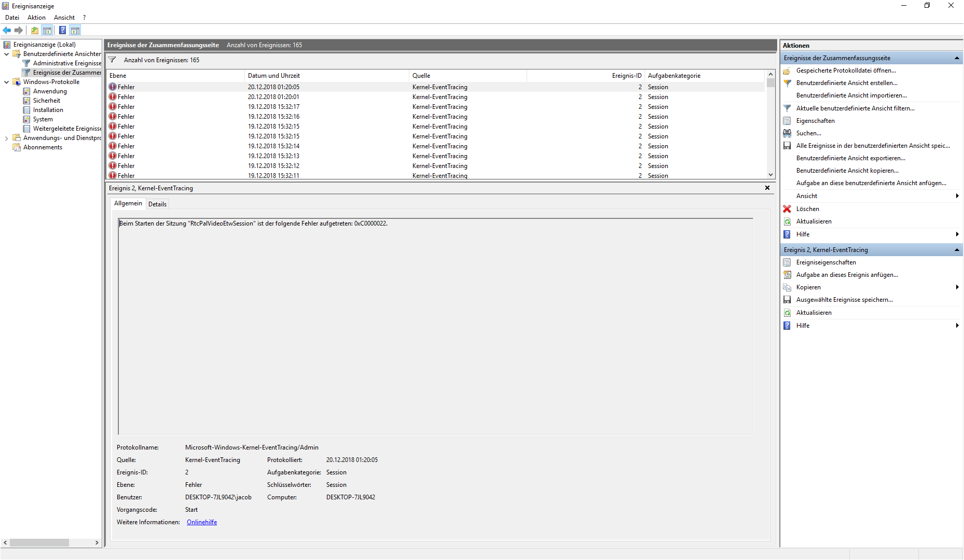
Task: Sort by Datum und Uhrzeit column header
Action: click(326, 76)
